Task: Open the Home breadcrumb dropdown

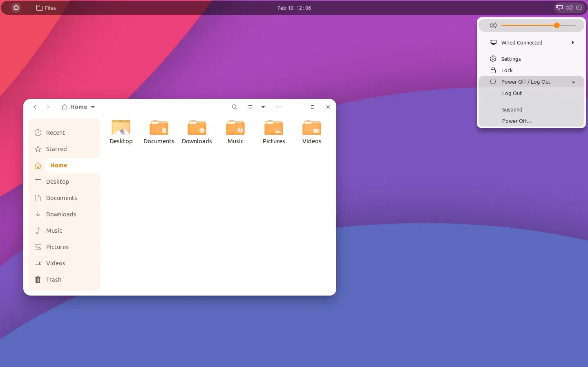Action: click(92, 107)
